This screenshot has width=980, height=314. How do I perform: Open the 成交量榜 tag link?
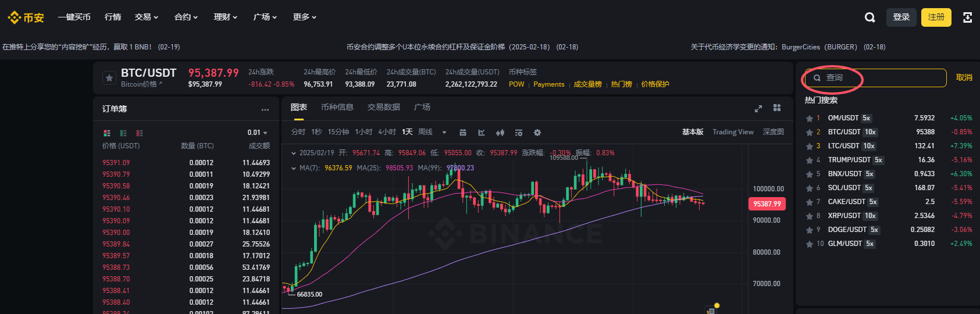pos(588,84)
